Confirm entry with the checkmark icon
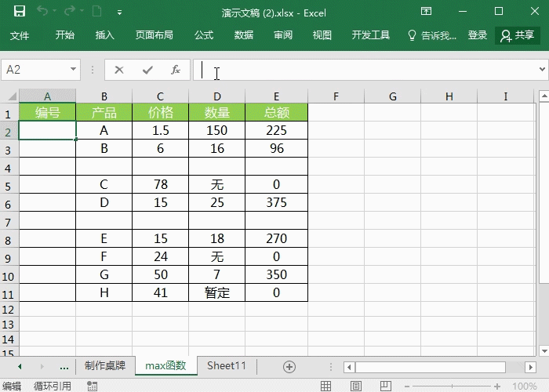 click(x=147, y=70)
